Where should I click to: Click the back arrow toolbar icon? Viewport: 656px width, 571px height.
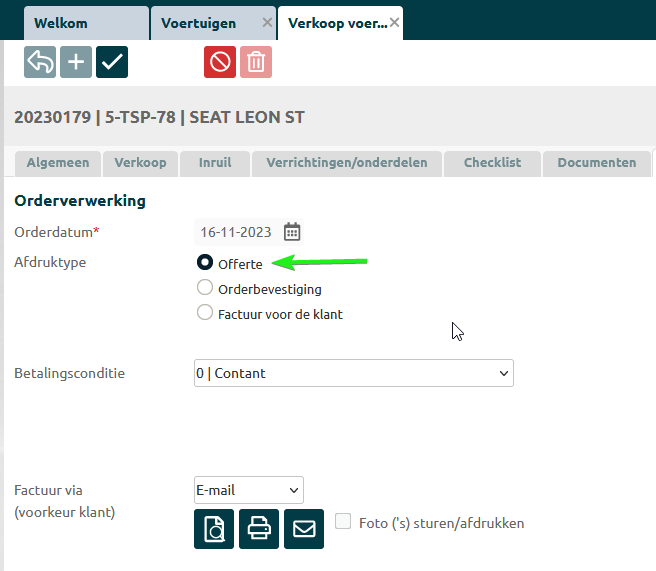(x=40, y=62)
